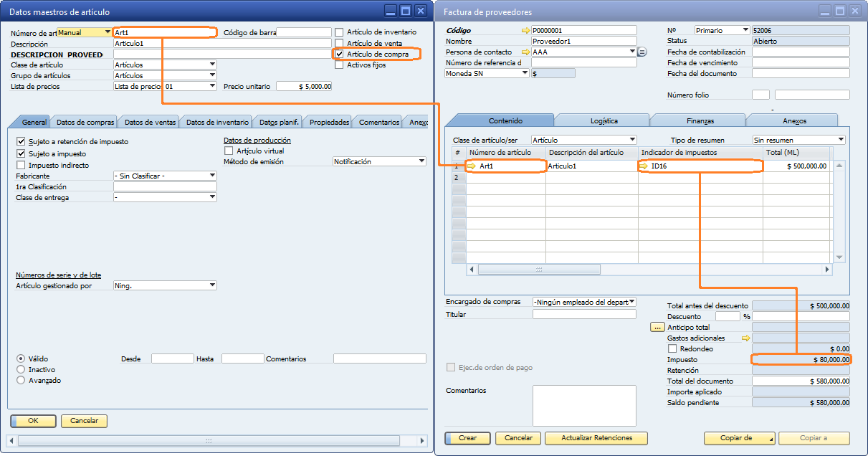Open the Art1 link arrow in table row
The width and height of the screenshot is (868, 456).
[472, 166]
